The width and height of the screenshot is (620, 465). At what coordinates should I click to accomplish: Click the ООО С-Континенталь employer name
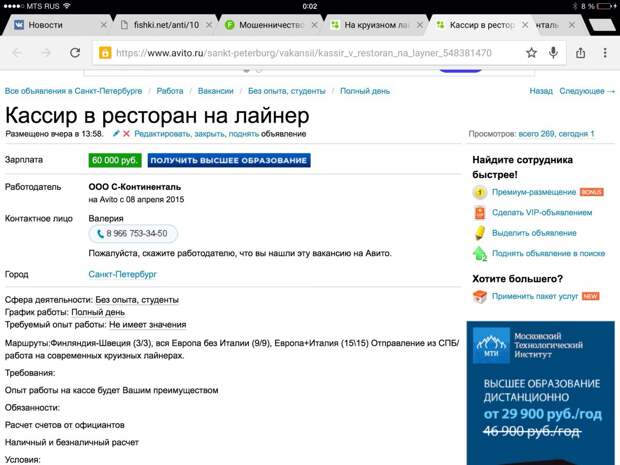coord(134,187)
